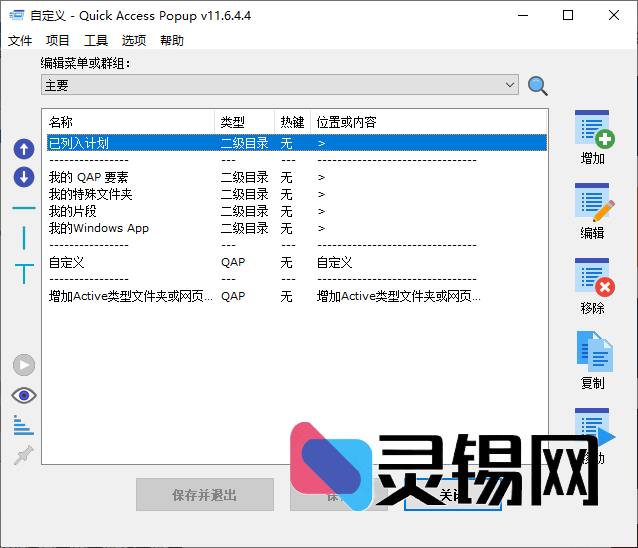Click the 保存并退出 button
Viewport: 638px width, 548px height.
[205, 494]
